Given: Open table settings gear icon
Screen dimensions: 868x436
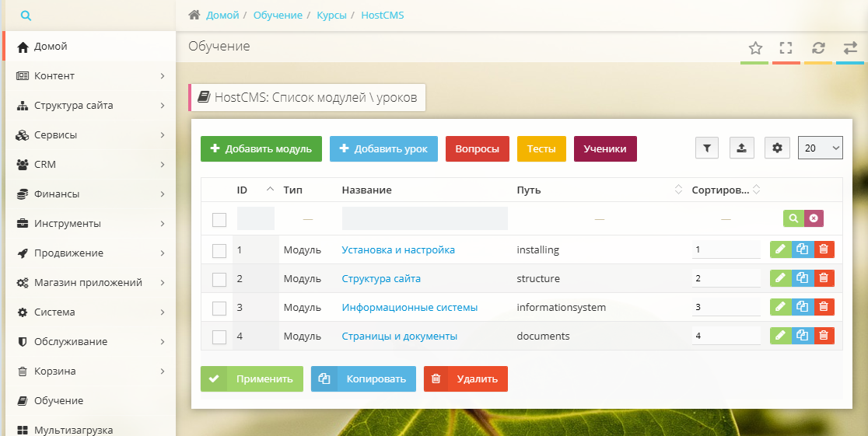Looking at the screenshot, I should [x=777, y=148].
